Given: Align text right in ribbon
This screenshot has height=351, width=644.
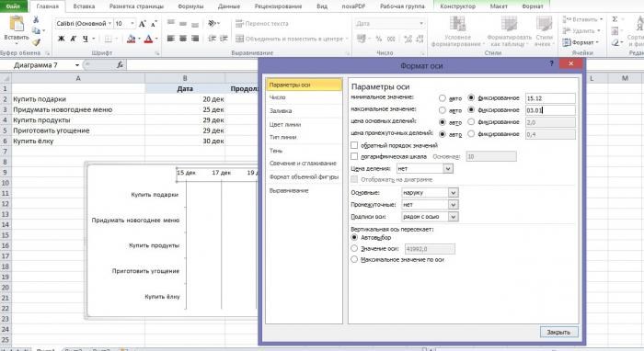Looking at the screenshot, I should (x=195, y=39).
